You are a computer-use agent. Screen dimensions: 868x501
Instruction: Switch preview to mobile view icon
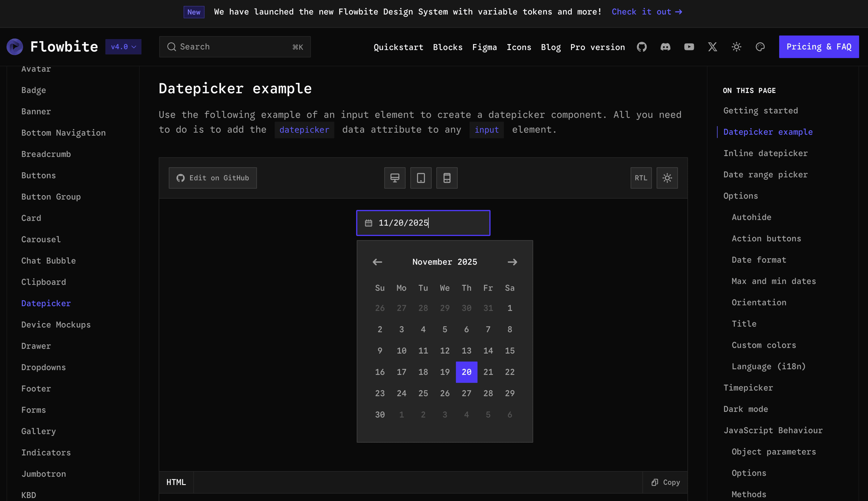point(447,178)
